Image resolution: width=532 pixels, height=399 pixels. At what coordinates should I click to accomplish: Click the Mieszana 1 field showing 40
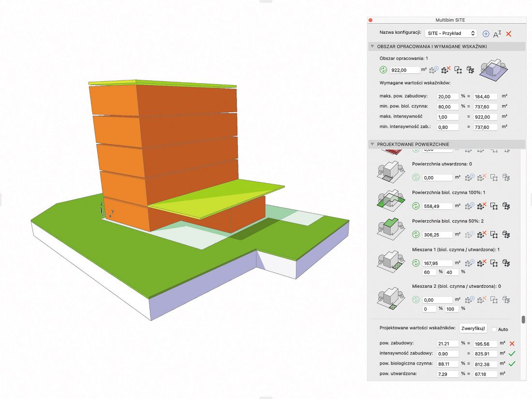452,272
